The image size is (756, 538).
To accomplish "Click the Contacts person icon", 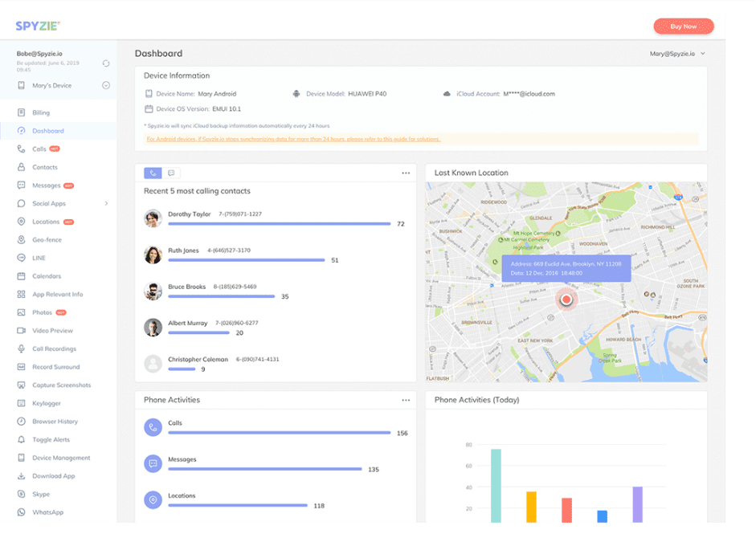I will click(21, 167).
